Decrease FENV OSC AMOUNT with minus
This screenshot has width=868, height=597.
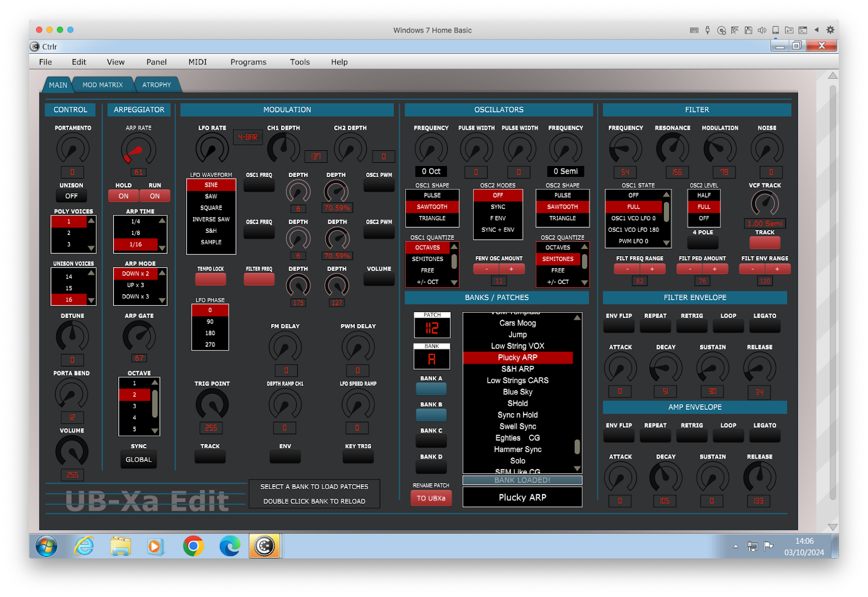coord(487,269)
